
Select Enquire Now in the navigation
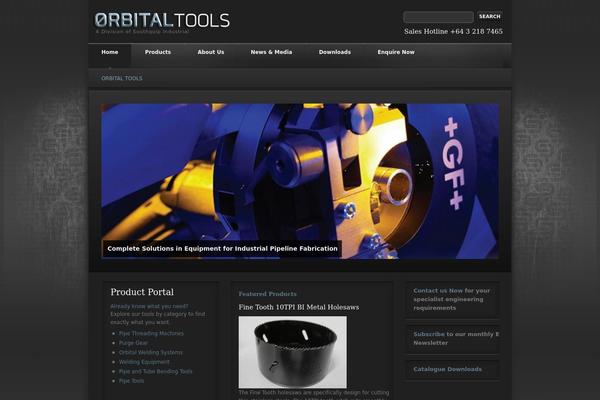(x=396, y=52)
